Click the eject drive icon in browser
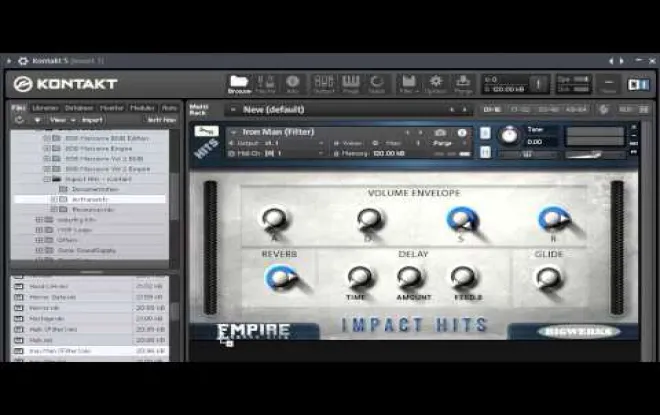This screenshot has width=660, height=415. (x=37, y=120)
